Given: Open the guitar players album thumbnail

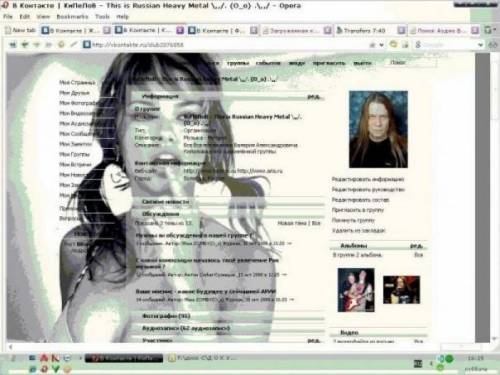Looking at the screenshot, I should (356, 290).
